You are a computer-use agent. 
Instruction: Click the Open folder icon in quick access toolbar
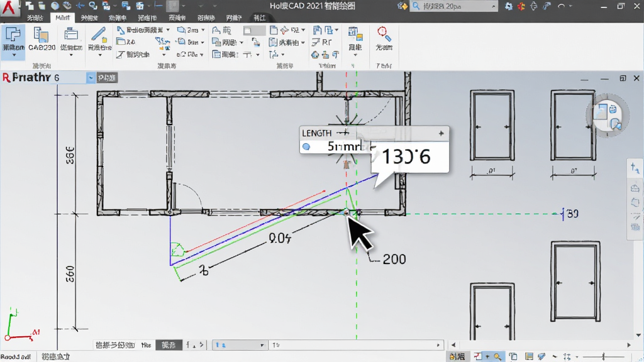pos(42,6)
